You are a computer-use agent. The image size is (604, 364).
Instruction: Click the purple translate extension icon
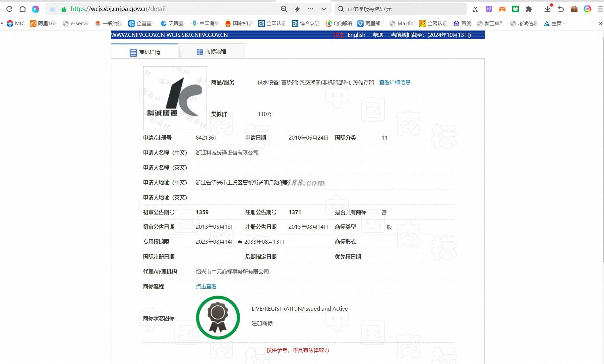(489, 9)
